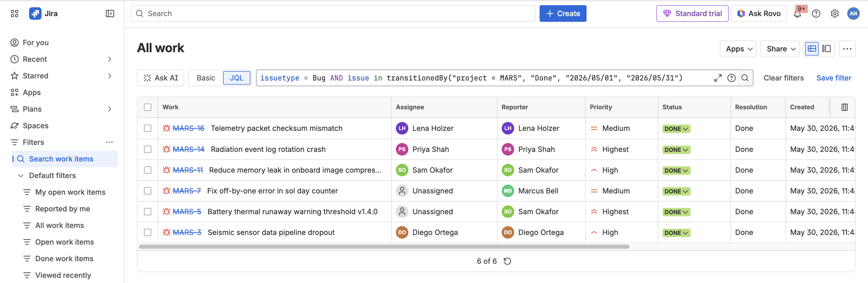Check the MARS-14 row checkbox

(x=148, y=149)
